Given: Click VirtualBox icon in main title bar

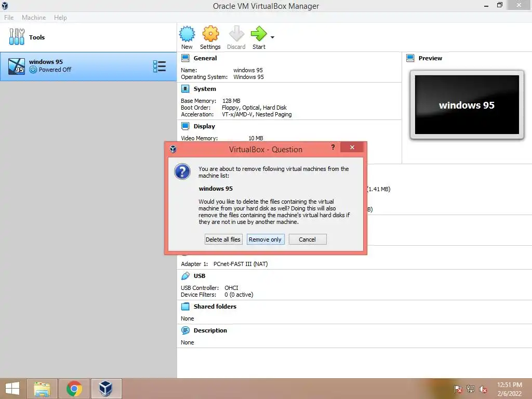Looking at the screenshot, I should [x=5, y=5].
